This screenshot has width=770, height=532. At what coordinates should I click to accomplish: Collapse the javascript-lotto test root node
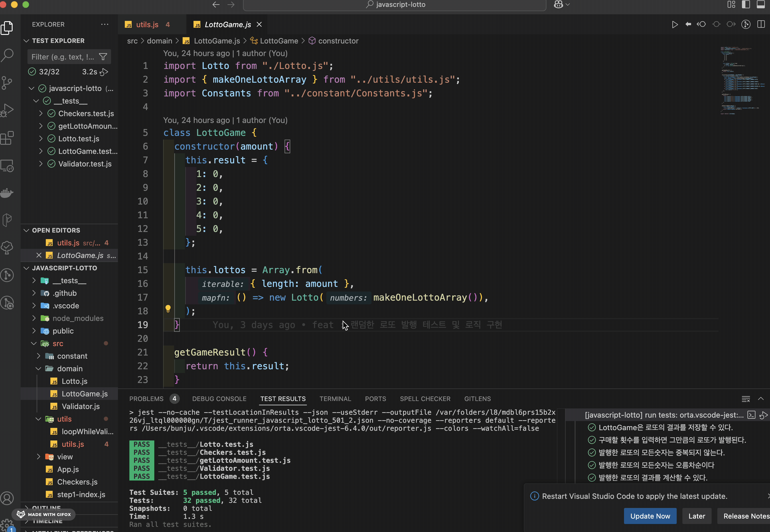coord(31,88)
